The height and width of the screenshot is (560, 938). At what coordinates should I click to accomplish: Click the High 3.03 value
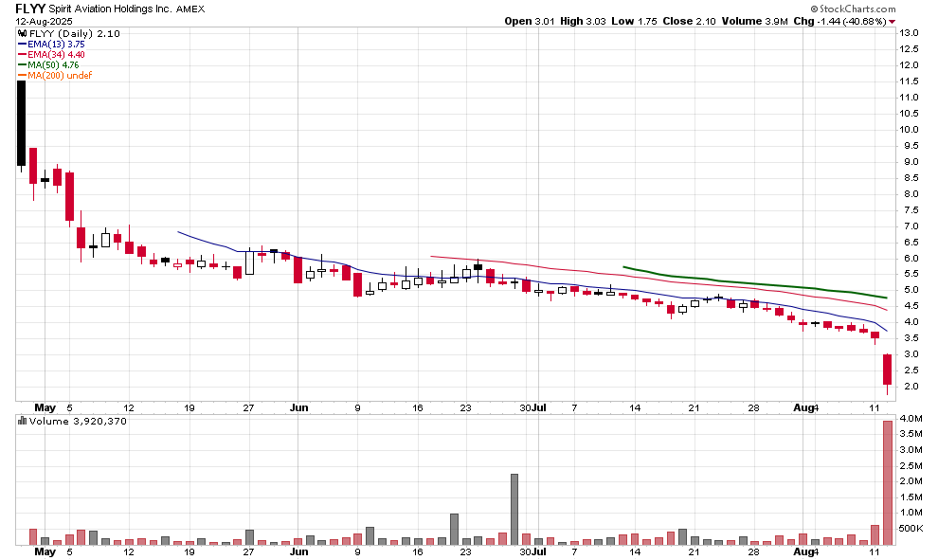pyautogui.click(x=583, y=21)
